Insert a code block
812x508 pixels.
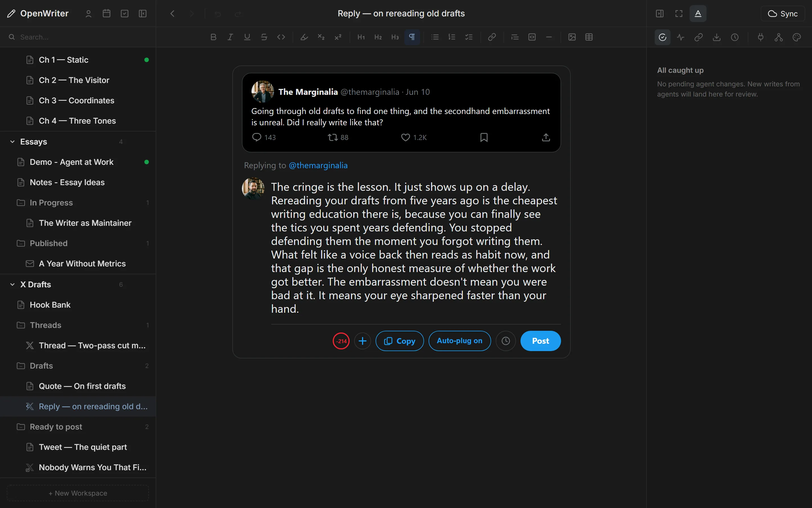532,37
